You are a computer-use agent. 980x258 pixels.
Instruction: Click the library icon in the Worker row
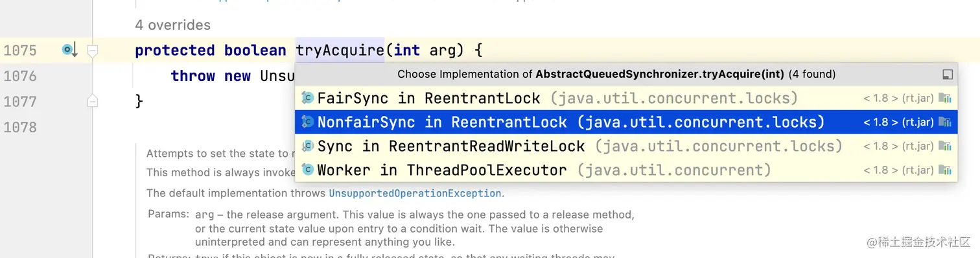[946, 170]
